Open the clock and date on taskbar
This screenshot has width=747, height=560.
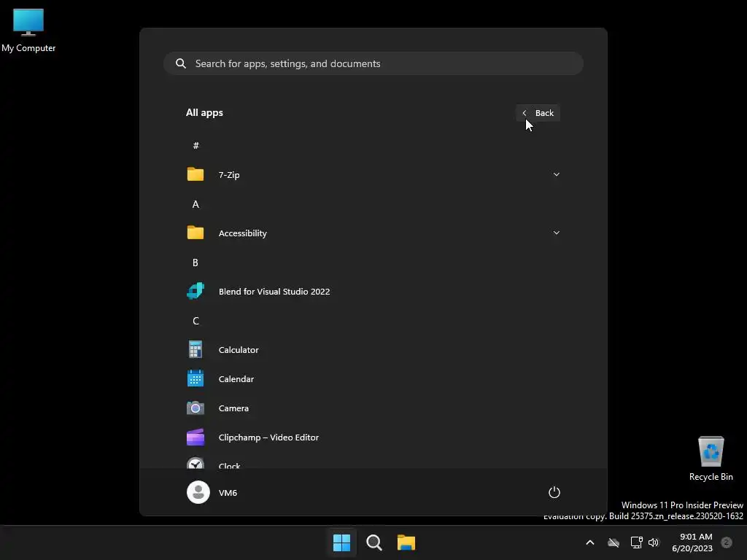tap(692, 542)
